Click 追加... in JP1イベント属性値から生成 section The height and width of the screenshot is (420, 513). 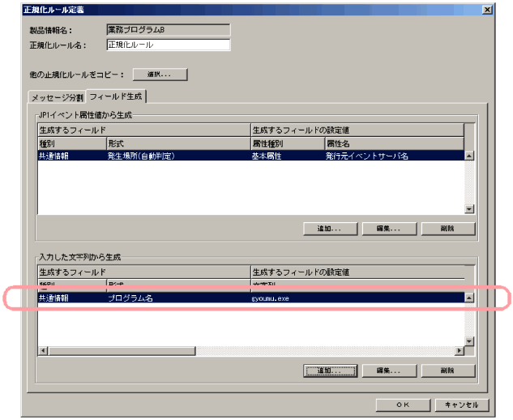point(330,229)
